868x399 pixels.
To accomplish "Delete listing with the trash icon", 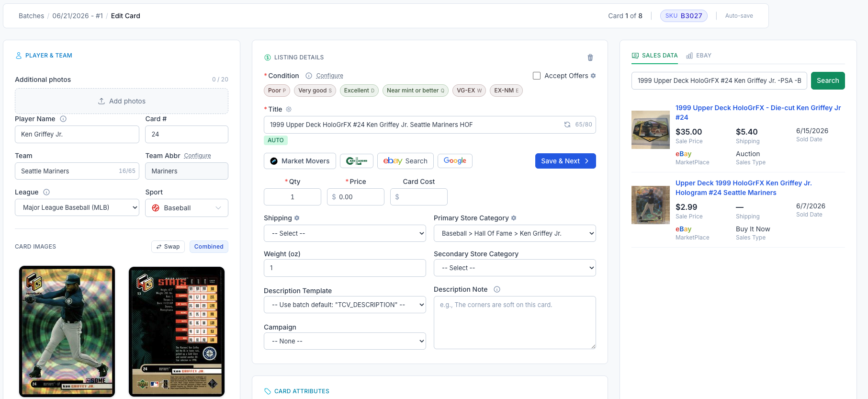I will (590, 57).
